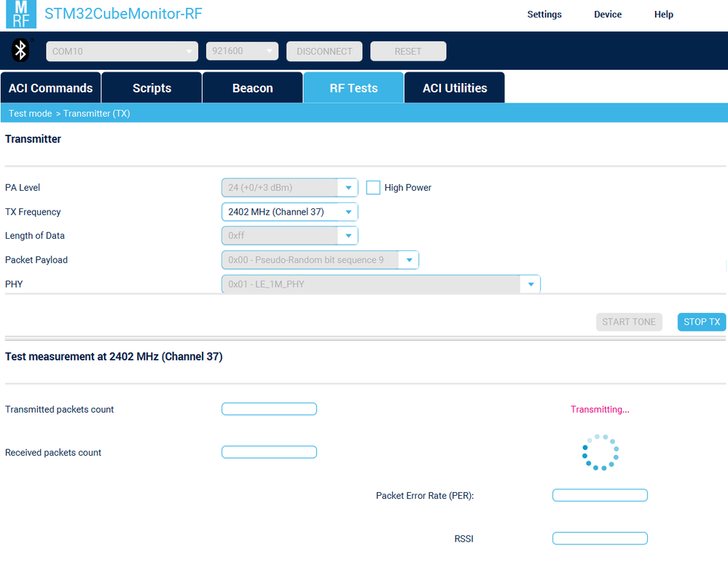
Task: Click the START TONE button
Action: (x=629, y=322)
